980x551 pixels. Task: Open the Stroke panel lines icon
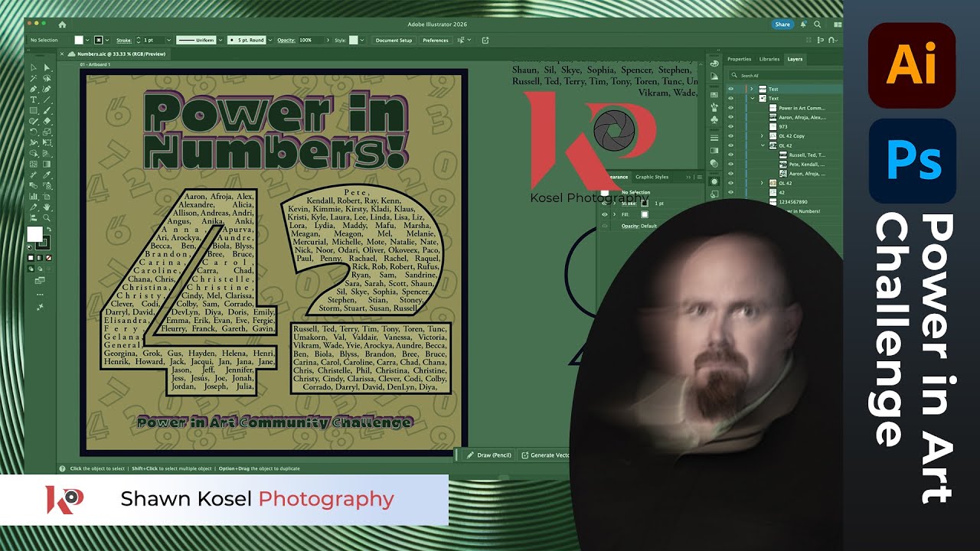(714, 138)
